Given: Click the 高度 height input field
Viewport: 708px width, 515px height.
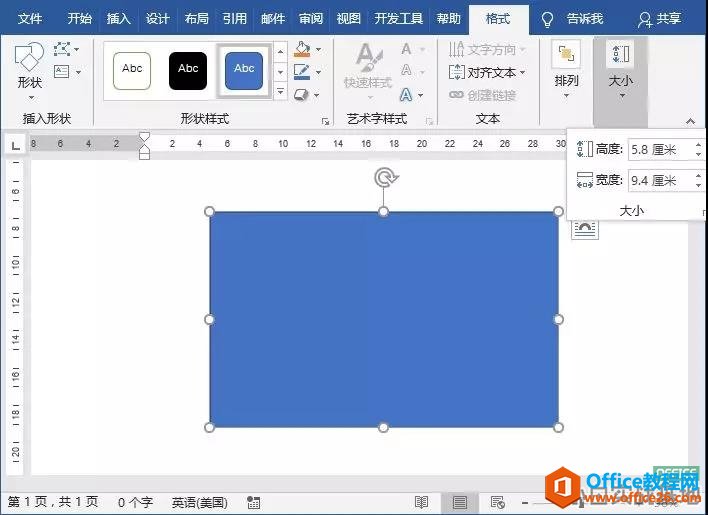Looking at the screenshot, I should pos(658,149).
